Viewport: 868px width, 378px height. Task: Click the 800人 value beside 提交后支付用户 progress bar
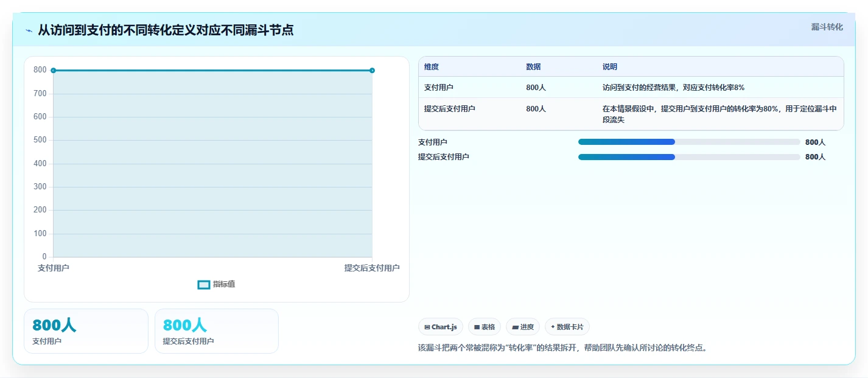[x=815, y=157]
